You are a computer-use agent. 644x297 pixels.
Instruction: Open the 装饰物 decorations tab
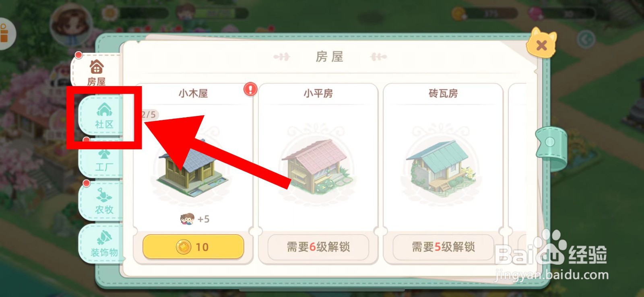point(104,244)
